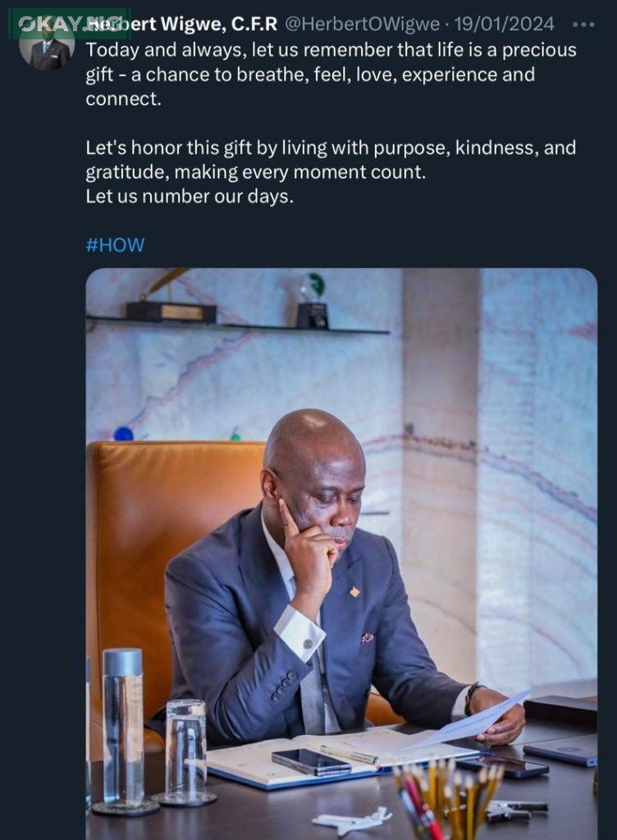Click the globe award on the shelf
The image size is (617, 840).
pyautogui.click(x=313, y=302)
